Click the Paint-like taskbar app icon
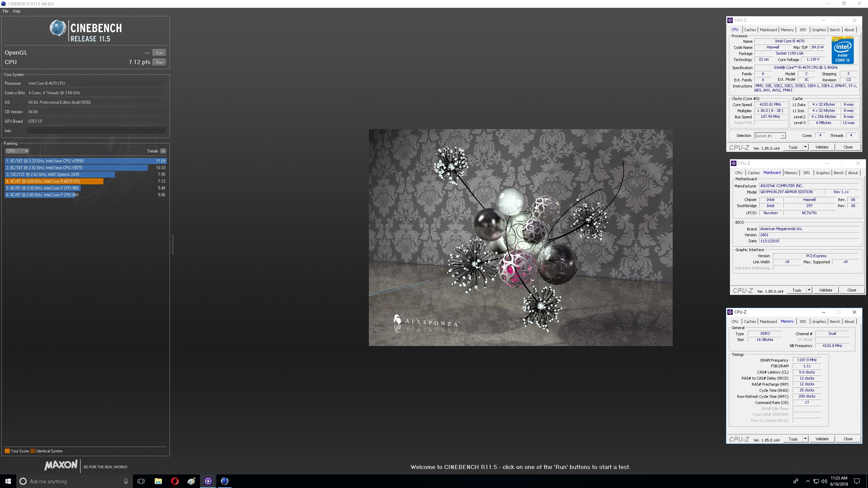 [191, 481]
